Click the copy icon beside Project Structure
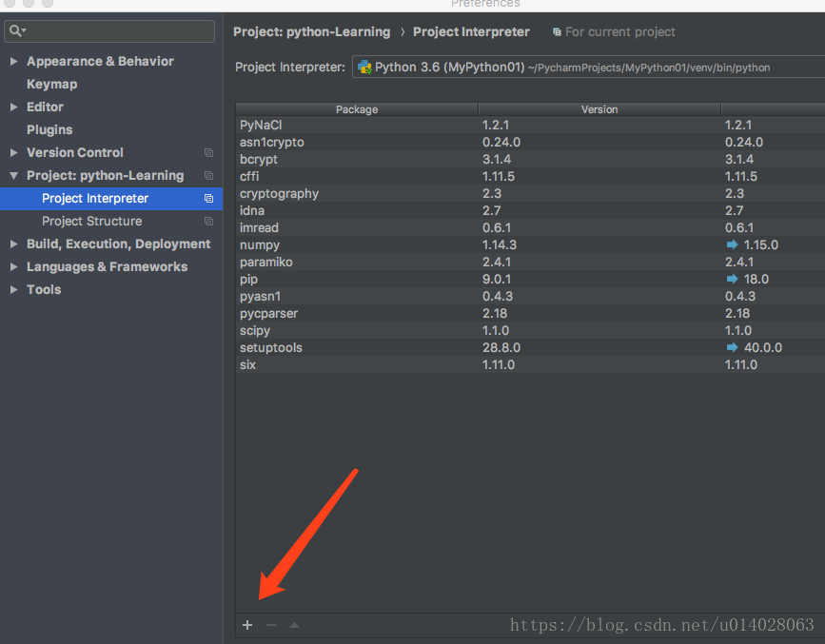The image size is (825, 644). pos(208,222)
